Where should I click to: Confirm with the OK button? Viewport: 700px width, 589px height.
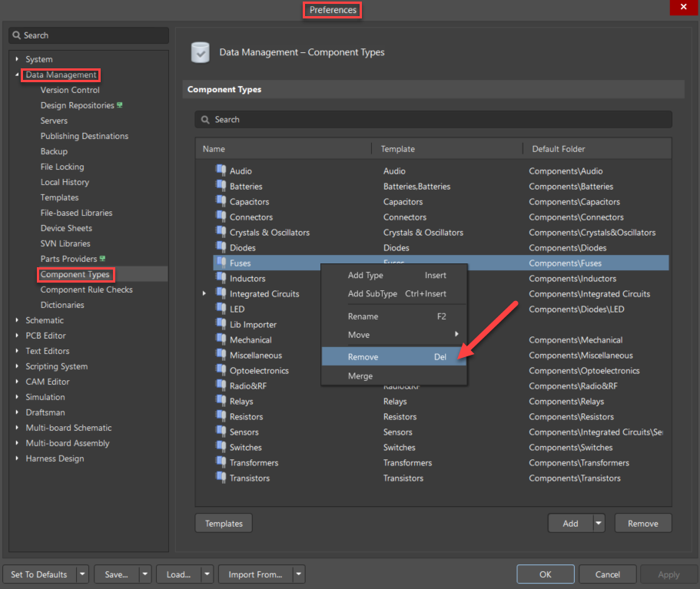coord(546,574)
